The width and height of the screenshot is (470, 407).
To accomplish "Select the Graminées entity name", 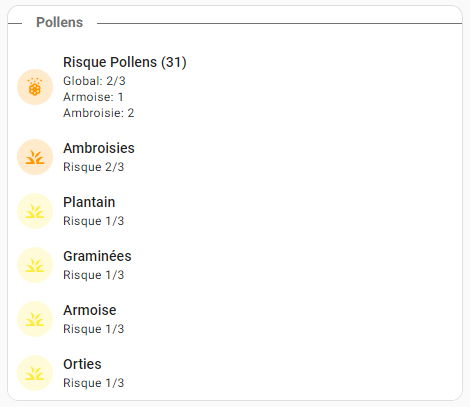I will pos(97,256).
